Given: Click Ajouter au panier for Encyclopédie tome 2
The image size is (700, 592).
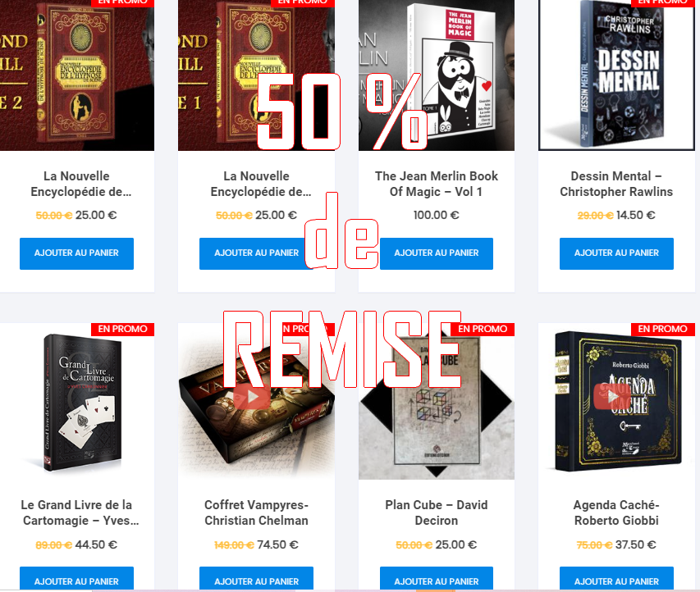Looking at the screenshot, I should click(x=76, y=253).
